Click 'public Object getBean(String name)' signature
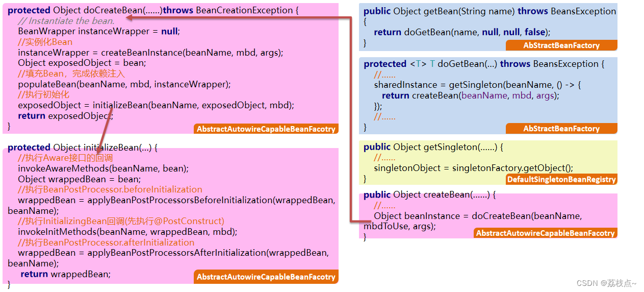 [490, 11]
